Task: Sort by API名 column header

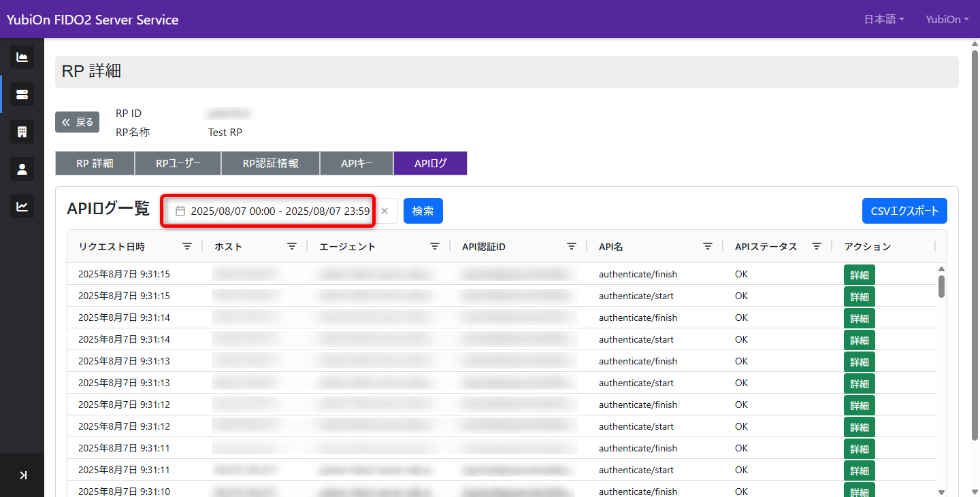Action: pyautogui.click(x=611, y=247)
